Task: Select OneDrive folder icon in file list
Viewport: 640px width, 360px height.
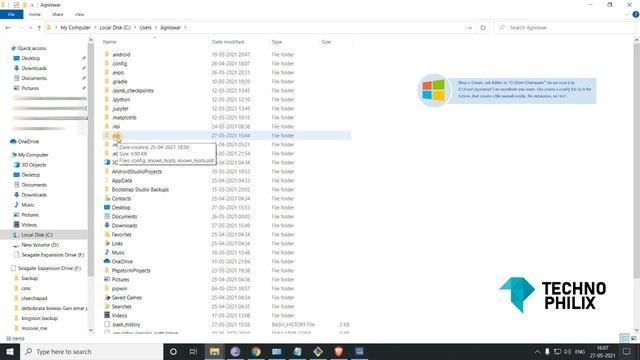Action: click(107, 261)
